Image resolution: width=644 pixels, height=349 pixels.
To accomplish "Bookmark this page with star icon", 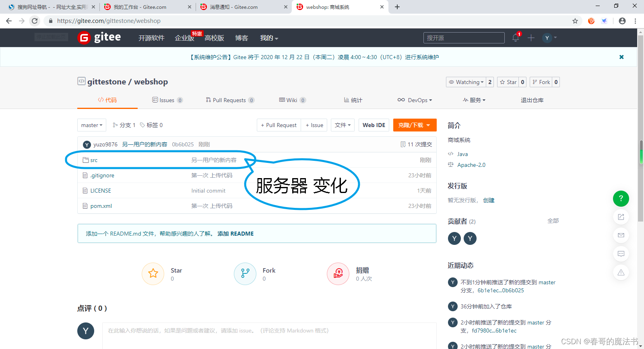I will click(575, 21).
